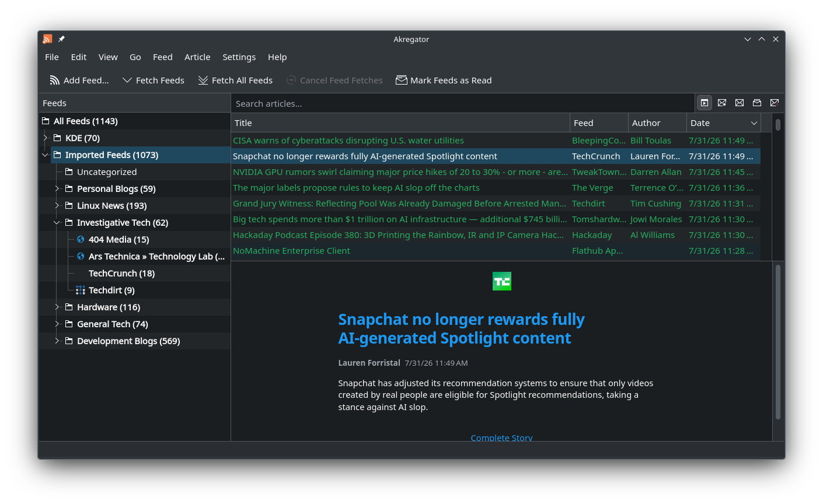The image size is (823, 504).
Task: Open the Article menu
Action: pyautogui.click(x=197, y=57)
